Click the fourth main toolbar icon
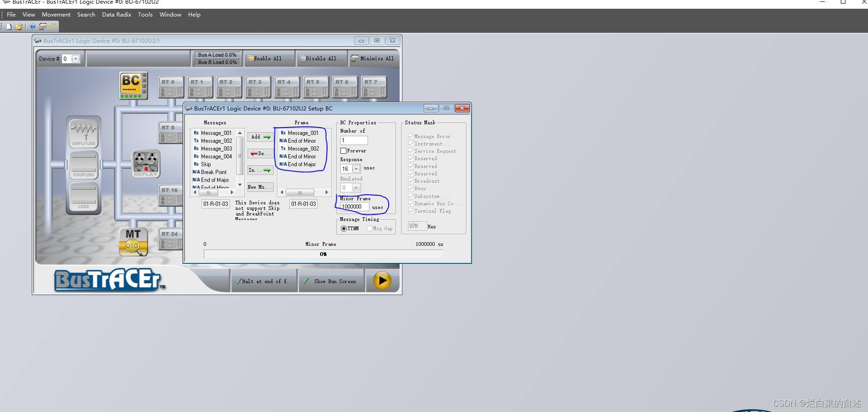Image resolution: width=868 pixels, height=412 pixels. click(x=43, y=27)
